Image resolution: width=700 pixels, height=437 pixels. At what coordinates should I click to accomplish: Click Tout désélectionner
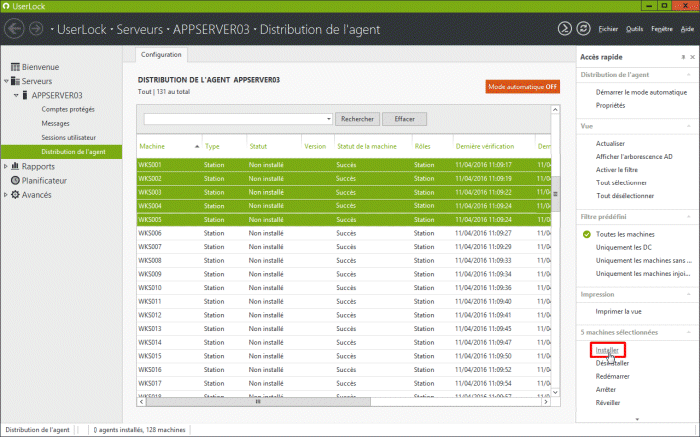click(x=625, y=196)
